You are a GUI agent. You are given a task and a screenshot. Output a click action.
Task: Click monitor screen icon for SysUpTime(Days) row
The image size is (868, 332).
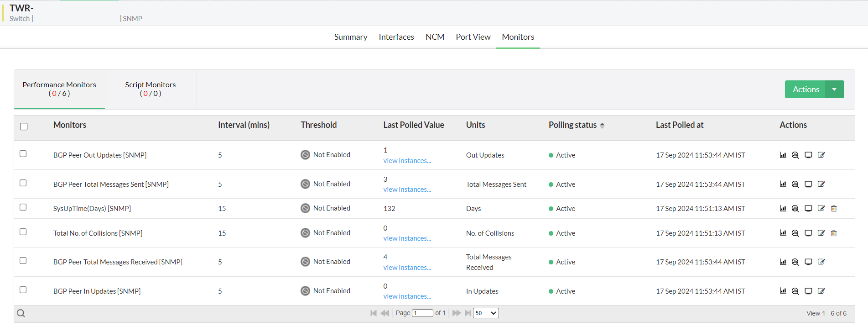(x=808, y=209)
